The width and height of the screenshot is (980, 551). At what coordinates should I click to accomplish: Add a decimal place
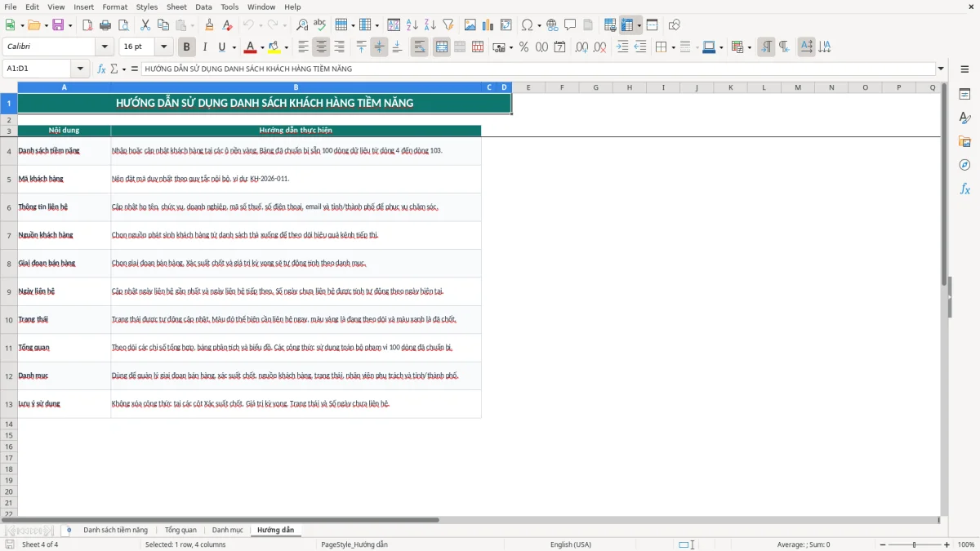pyautogui.click(x=581, y=47)
